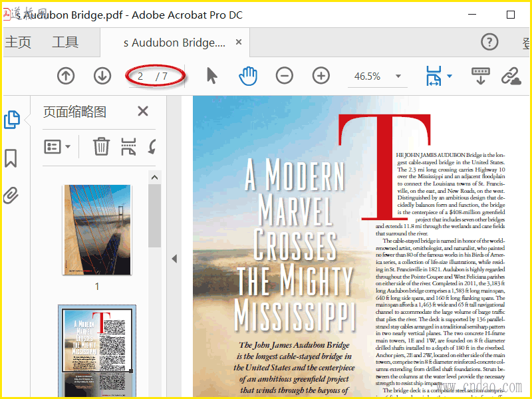Close the s Audubon Bridge document tab
Image resolution: width=532 pixels, height=399 pixels.
click(x=239, y=42)
